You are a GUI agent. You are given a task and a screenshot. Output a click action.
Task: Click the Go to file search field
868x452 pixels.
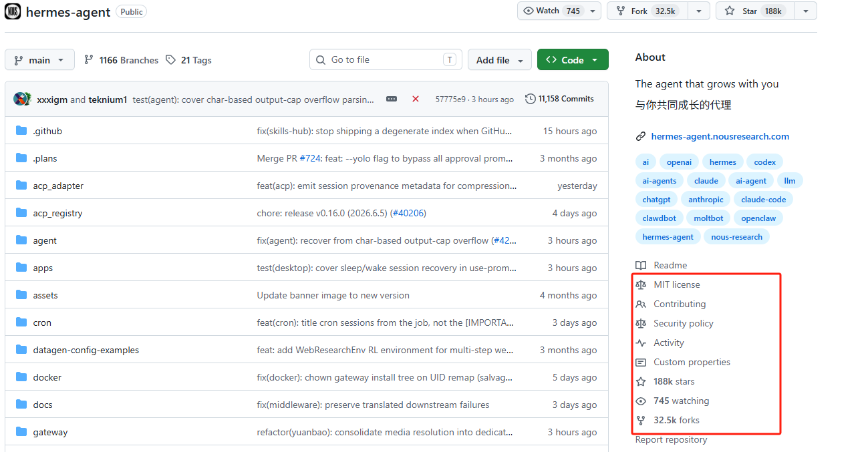click(x=386, y=59)
